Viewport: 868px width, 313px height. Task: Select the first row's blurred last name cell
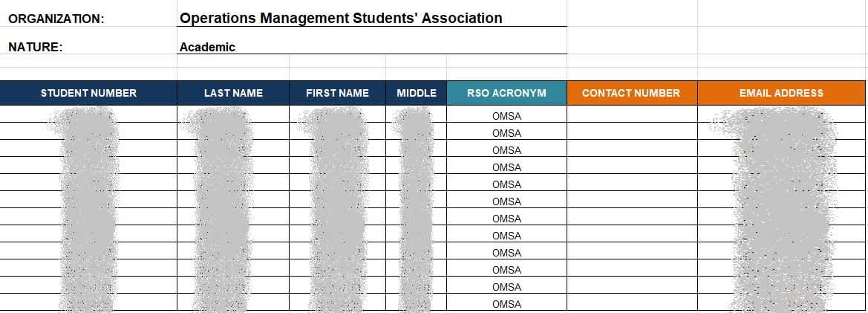[233, 114]
